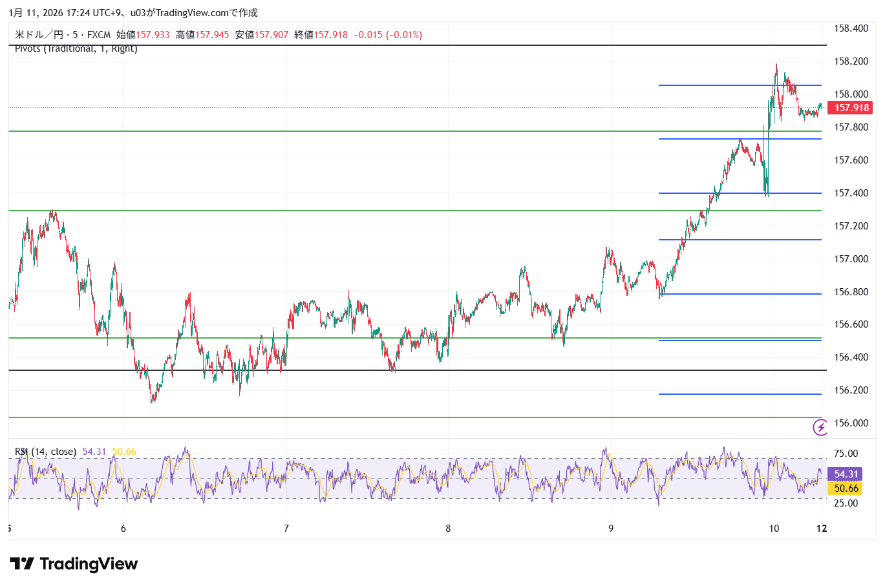
Task: Click date 12 on the time axis
Action: (821, 529)
